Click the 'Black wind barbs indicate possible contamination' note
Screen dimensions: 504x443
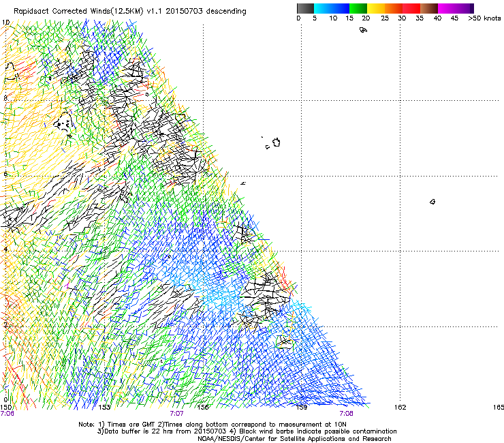click(318, 431)
